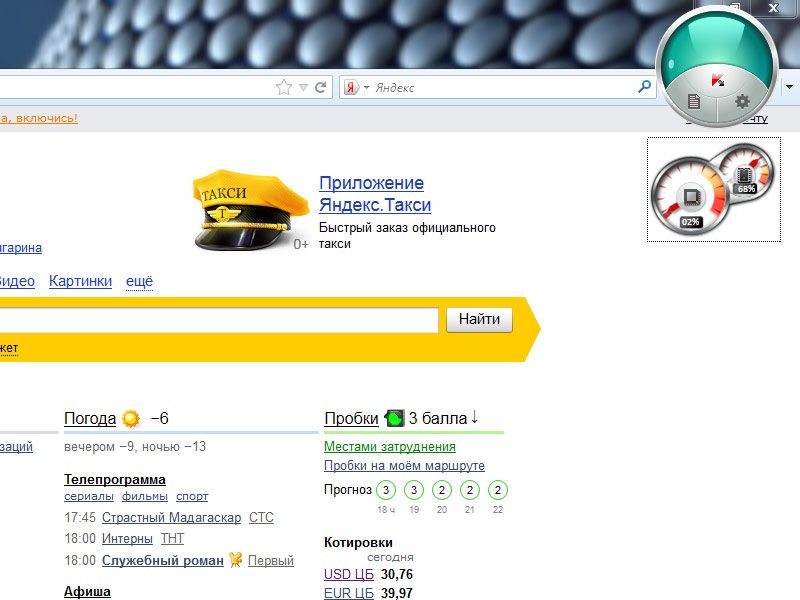Click the magnifier icon in the browser search bar
The image size is (800, 600).
point(644,87)
